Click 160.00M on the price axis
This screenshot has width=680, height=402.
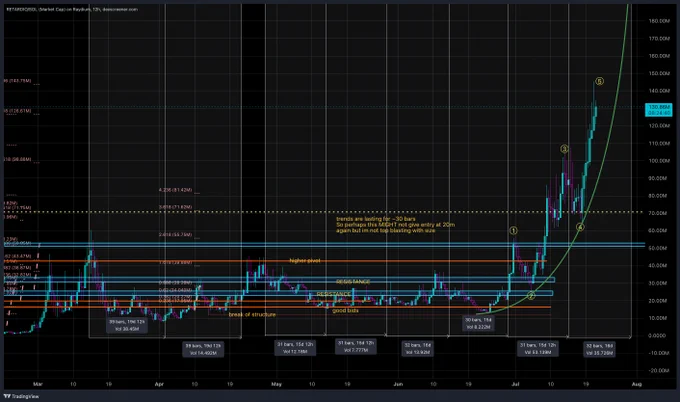[x=659, y=56]
